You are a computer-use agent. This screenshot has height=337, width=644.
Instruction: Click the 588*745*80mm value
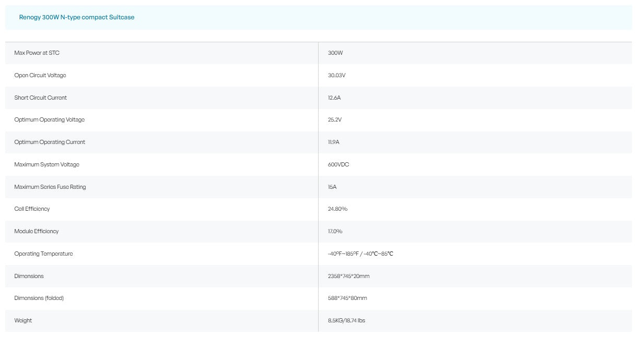[x=347, y=298]
